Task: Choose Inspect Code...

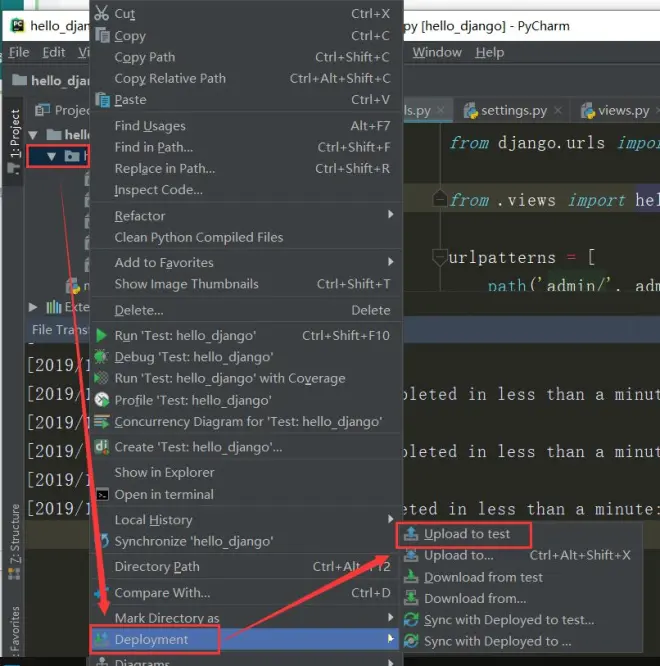Action: pos(246,189)
